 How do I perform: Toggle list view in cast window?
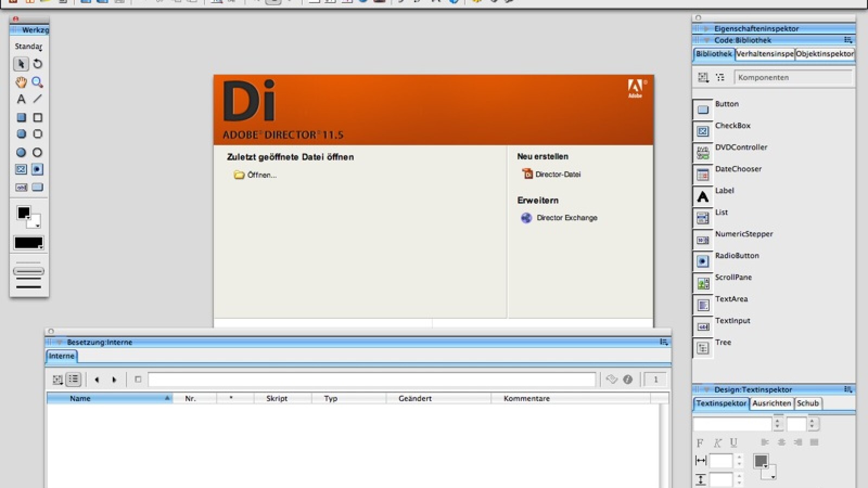(74, 380)
